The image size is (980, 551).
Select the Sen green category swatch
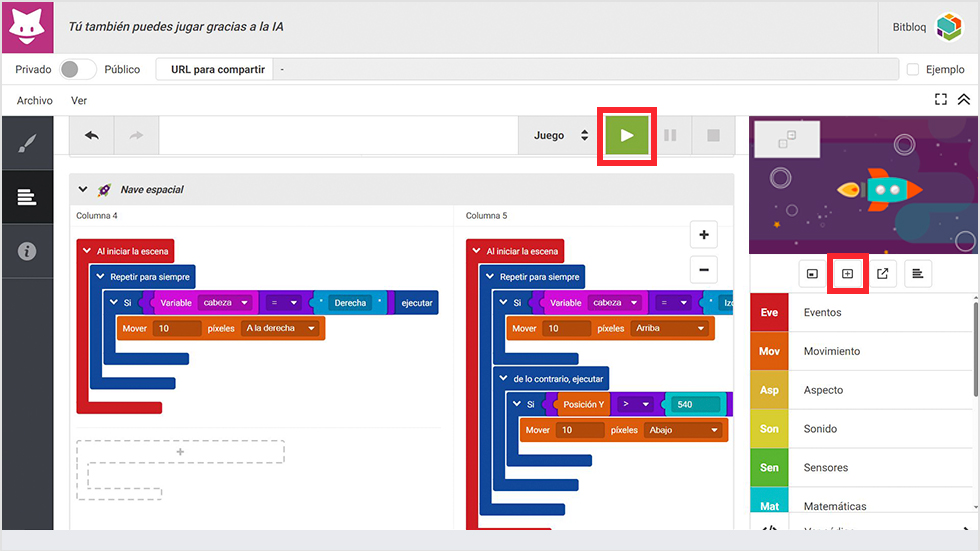pos(769,467)
